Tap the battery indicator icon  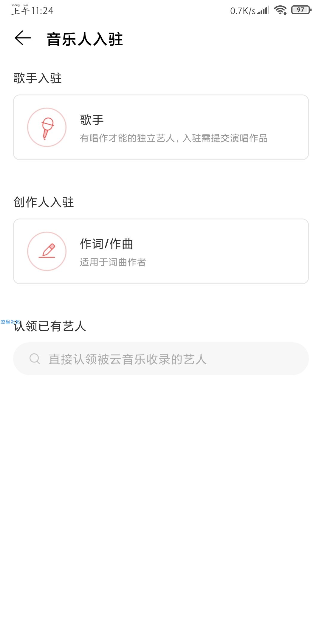(x=301, y=10)
